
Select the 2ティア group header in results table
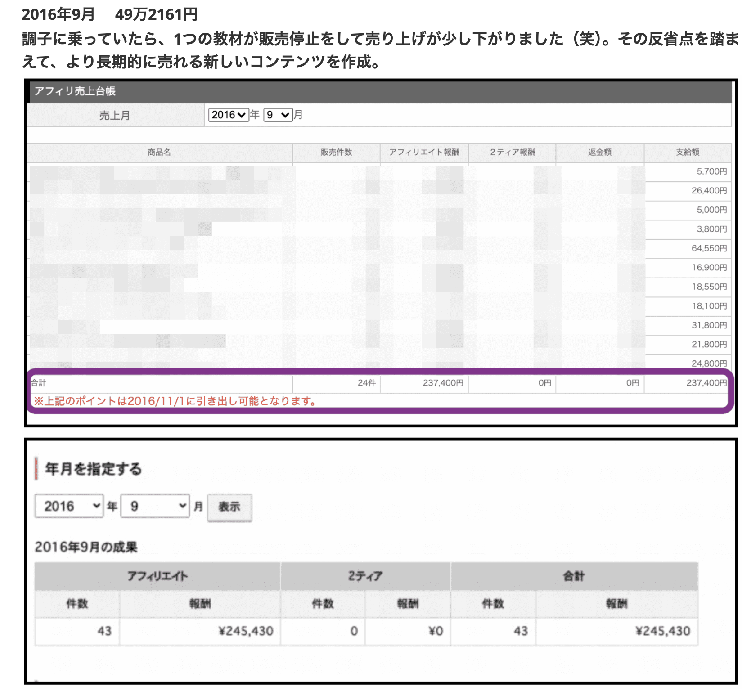pyautogui.click(x=365, y=576)
